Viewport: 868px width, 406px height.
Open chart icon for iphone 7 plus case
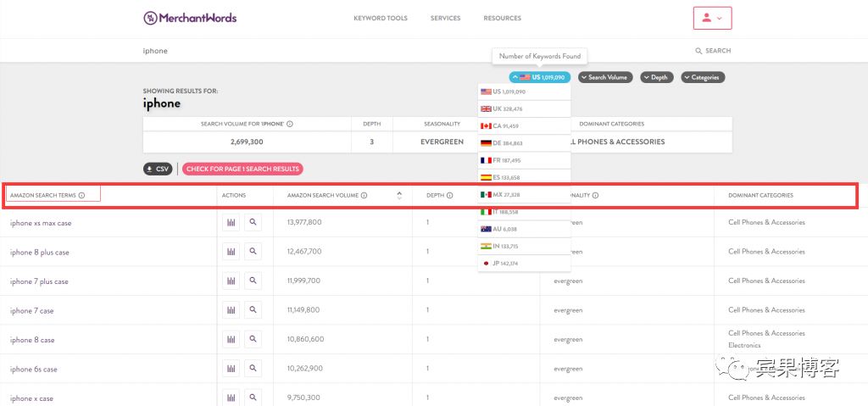tap(231, 281)
